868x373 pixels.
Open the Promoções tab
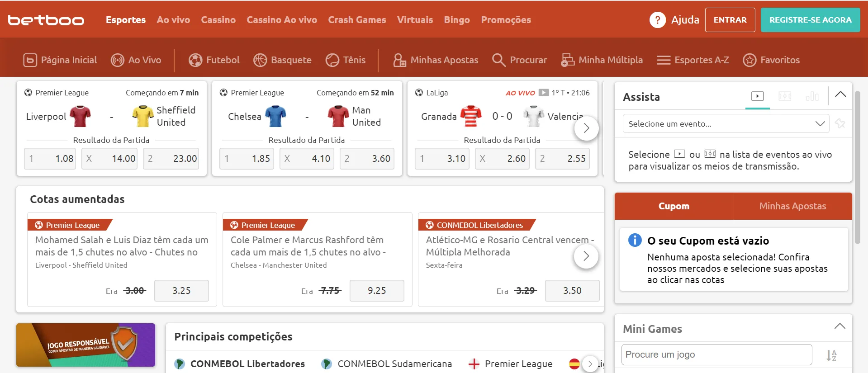pyautogui.click(x=506, y=20)
